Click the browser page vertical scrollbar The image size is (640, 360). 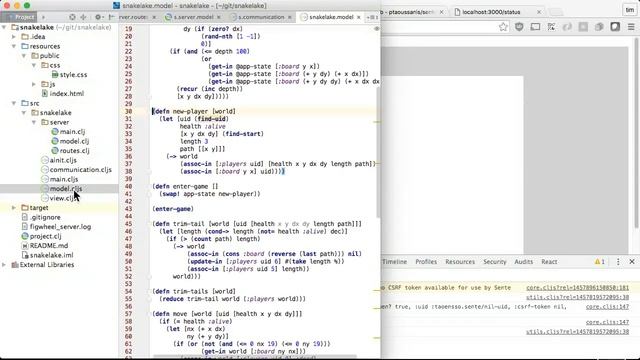636,133
